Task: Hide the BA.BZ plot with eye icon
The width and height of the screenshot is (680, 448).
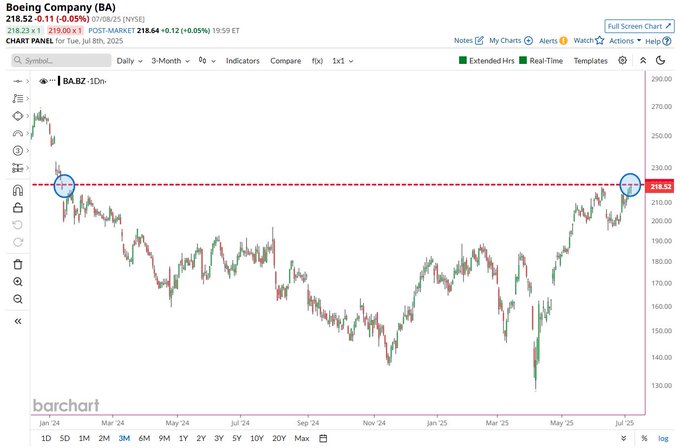Action: (x=43, y=81)
